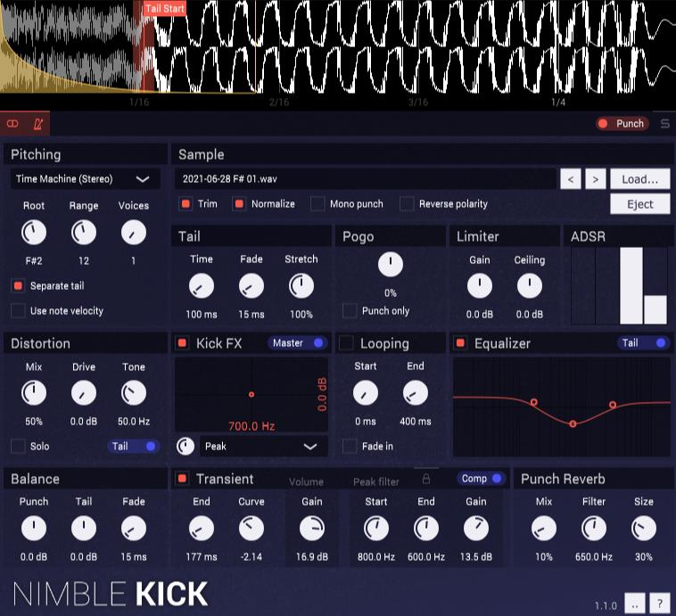Open the Time Machine (Stereo) pitching dropdown
The image size is (676, 616).
coord(86,179)
